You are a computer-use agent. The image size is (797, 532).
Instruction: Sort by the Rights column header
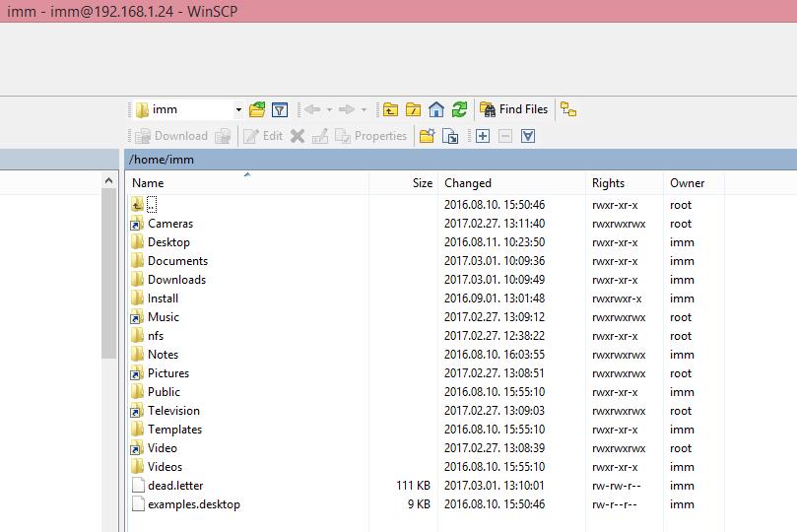point(625,183)
